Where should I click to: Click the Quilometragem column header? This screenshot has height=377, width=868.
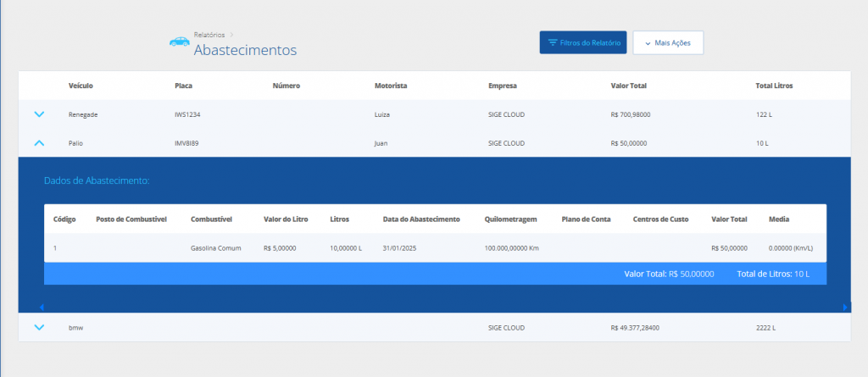[x=510, y=219]
